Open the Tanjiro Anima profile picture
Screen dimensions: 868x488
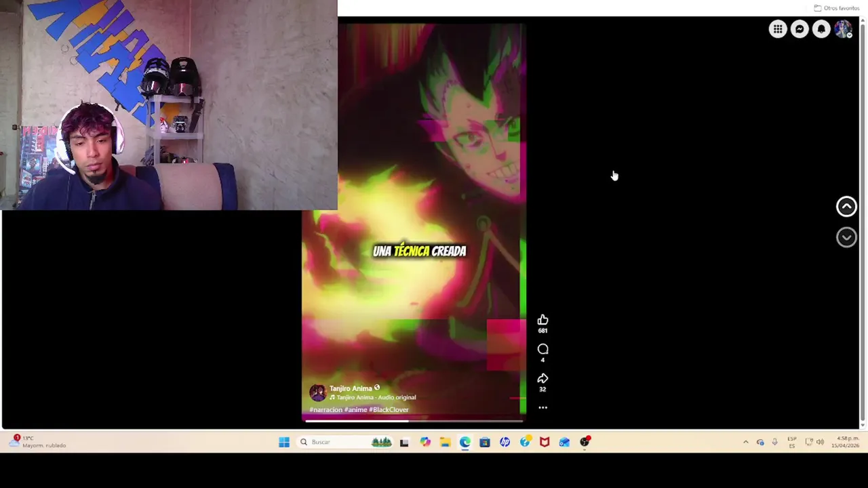[x=317, y=392]
